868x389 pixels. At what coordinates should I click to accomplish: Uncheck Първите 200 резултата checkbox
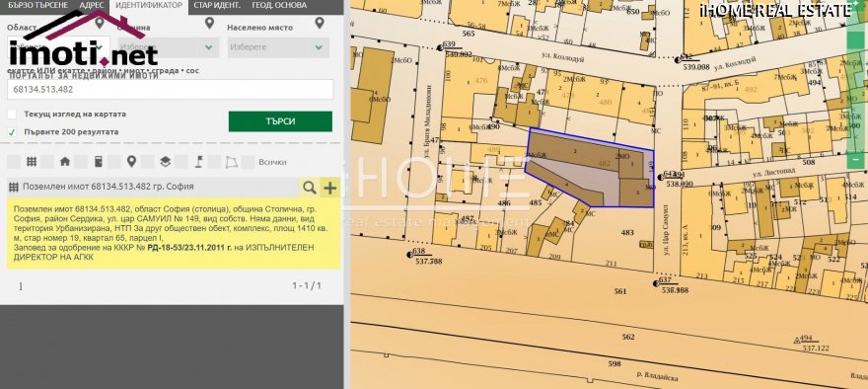12,132
